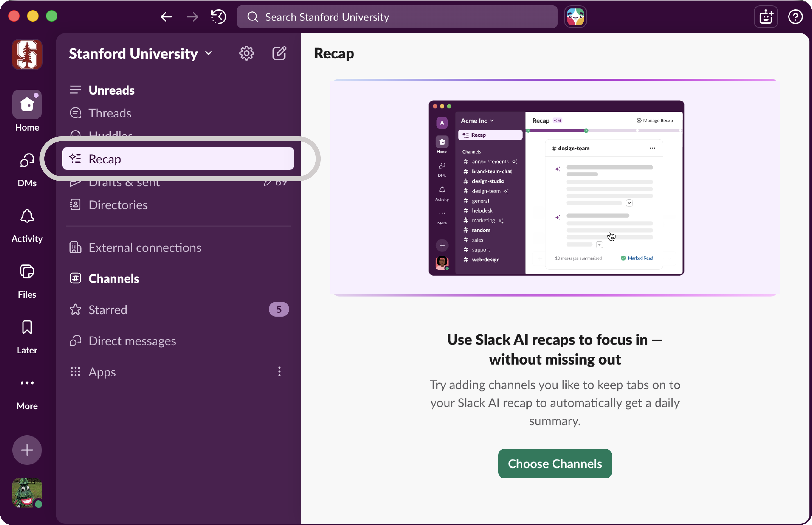Click the help question mark icon

[795, 17]
